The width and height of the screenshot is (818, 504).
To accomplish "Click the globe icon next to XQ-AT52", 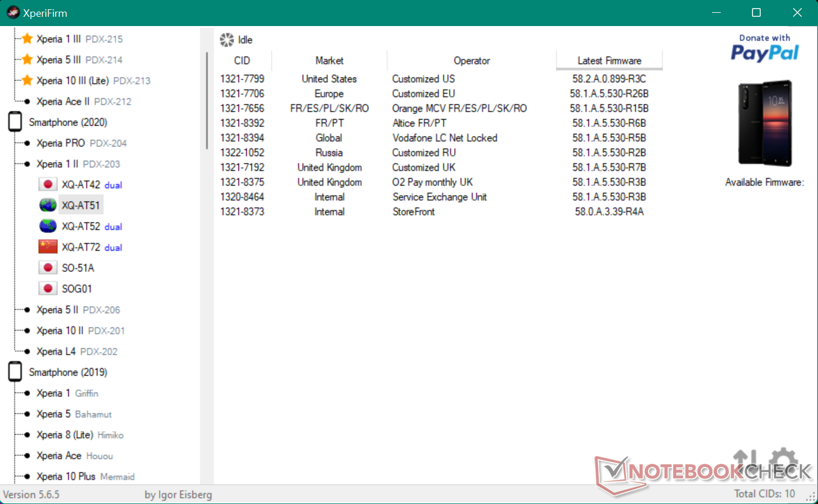I will [x=48, y=226].
